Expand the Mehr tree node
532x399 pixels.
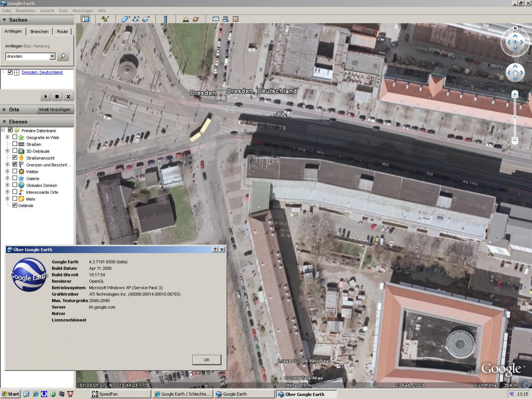point(7,199)
